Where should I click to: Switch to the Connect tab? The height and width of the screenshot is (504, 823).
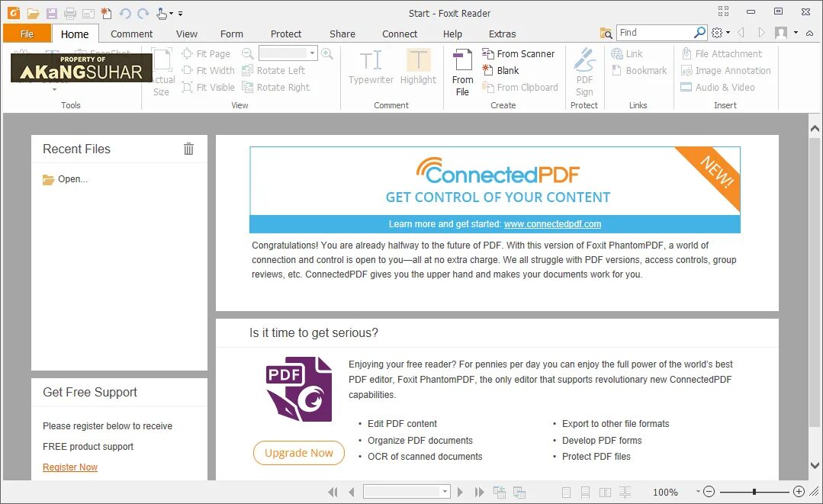click(x=400, y=34)
